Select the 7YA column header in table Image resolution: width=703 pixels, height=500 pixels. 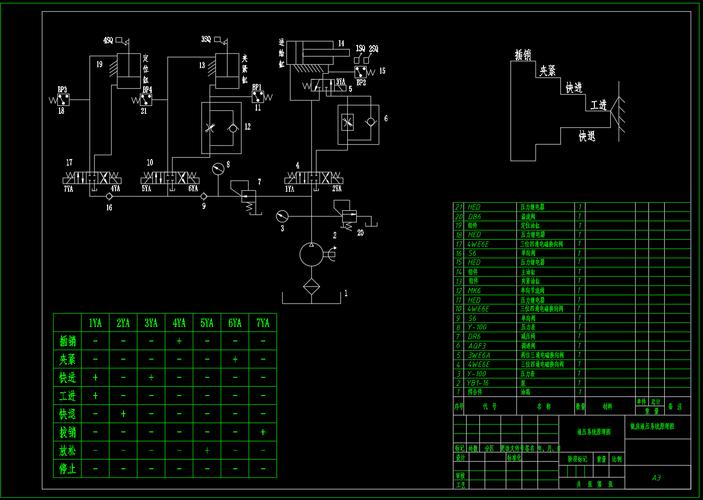point(262,323)
